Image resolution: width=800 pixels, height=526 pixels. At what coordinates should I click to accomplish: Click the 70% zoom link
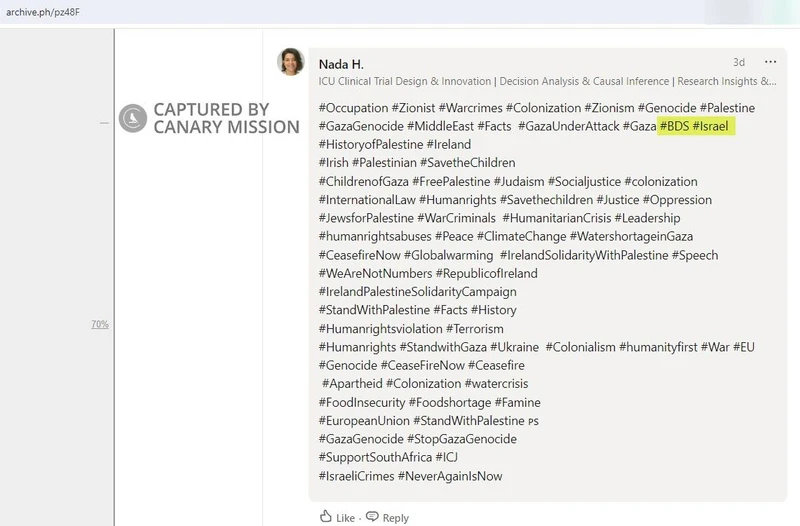pyautogui.click(x=100, y=324)
